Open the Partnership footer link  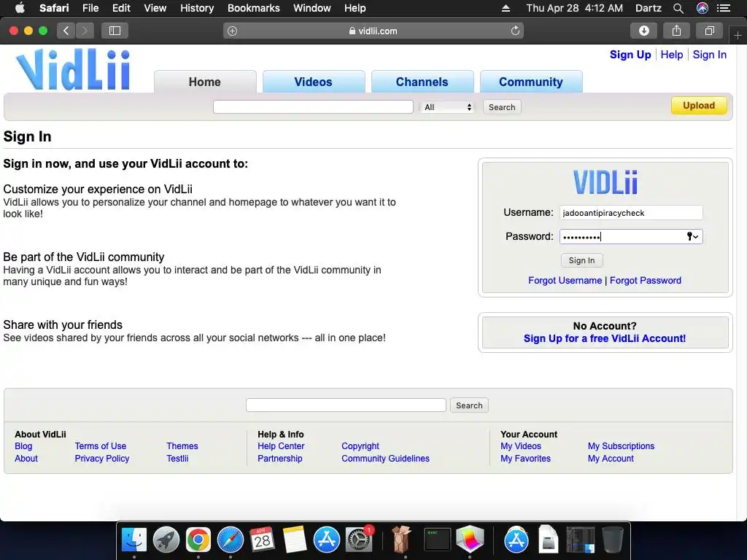pos(279,459)
